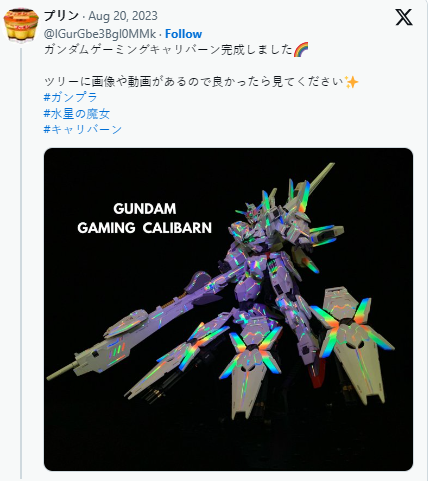Open the author name プリン
This screenshot has width=429, height=481.
(61, 16)
